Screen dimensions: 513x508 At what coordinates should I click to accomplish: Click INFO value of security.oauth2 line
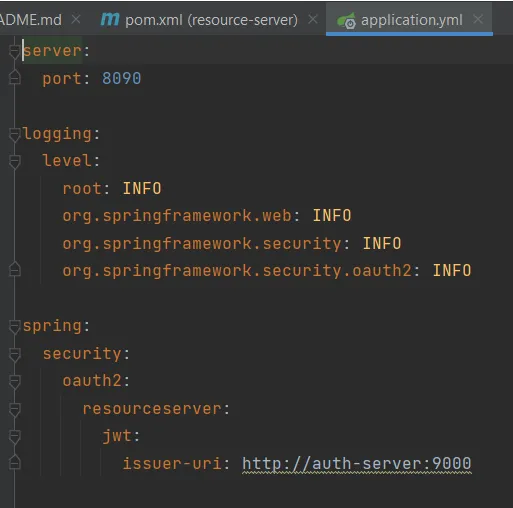tap(452, 271)
